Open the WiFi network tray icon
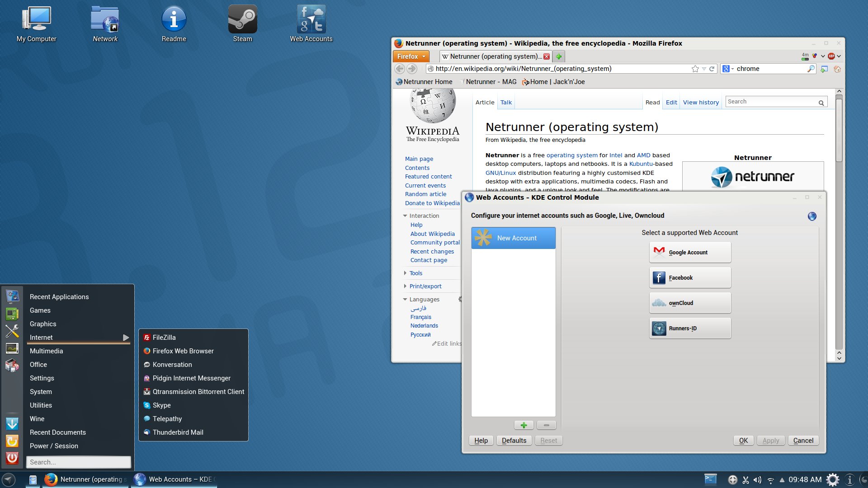 771,480
